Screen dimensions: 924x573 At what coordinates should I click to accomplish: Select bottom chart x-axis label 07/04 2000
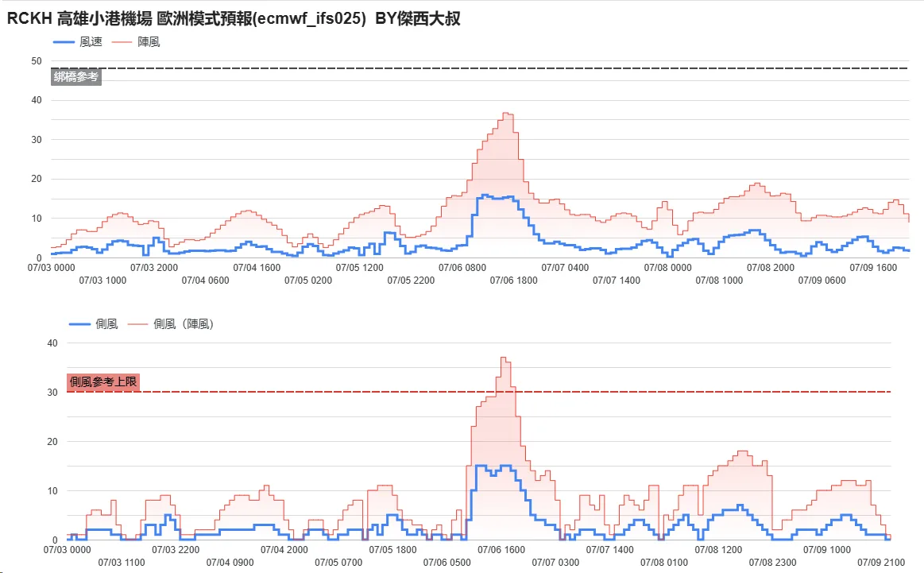[x=284, y=549]
